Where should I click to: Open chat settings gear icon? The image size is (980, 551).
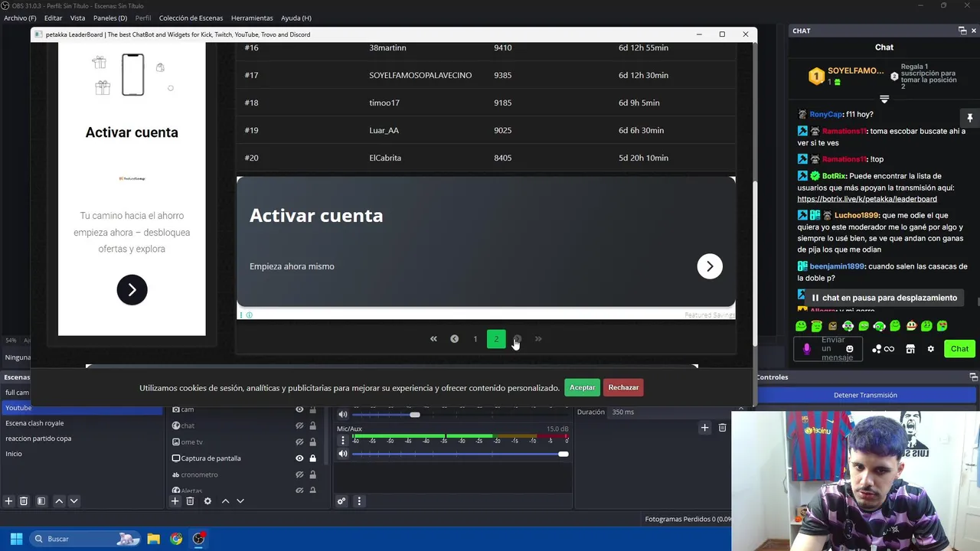coord(931,349)
